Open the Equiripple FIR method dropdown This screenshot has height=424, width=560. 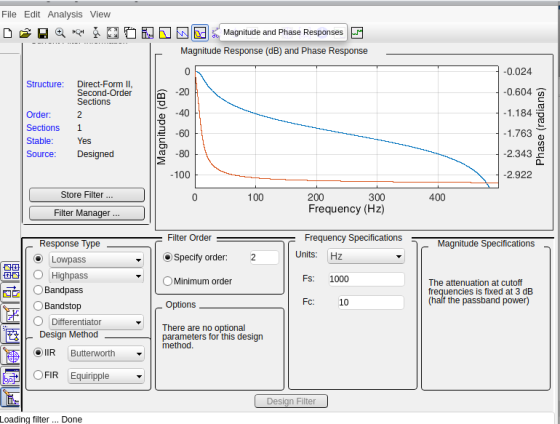click(x=106, y=376)
